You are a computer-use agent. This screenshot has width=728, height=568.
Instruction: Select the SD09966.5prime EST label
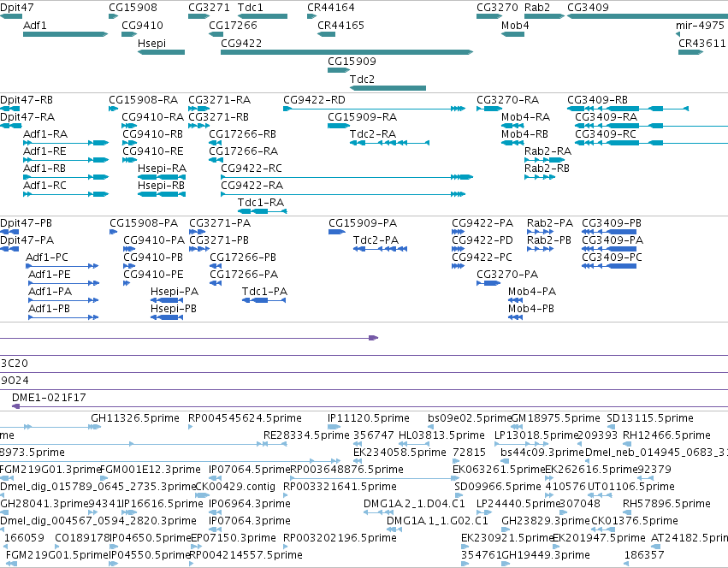click(498, 487)
